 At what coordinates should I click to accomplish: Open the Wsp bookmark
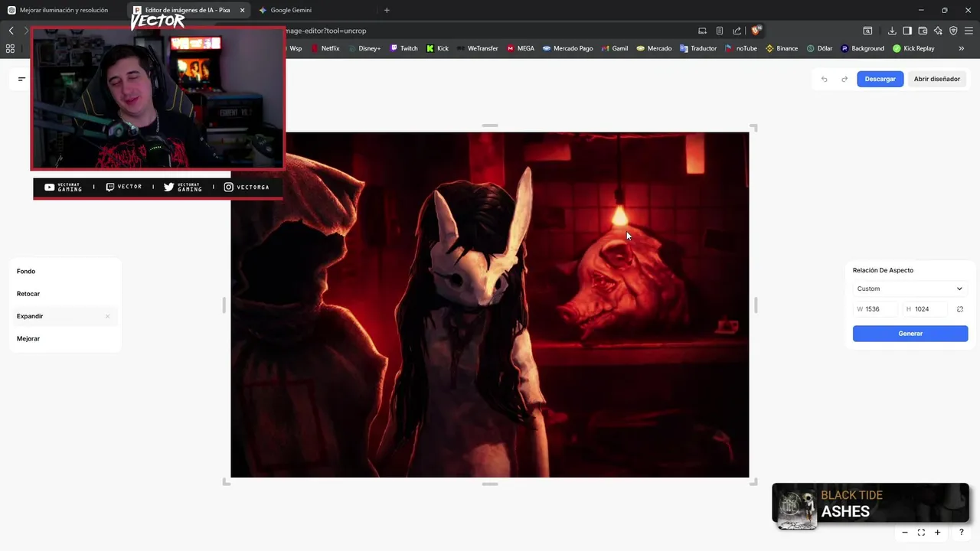click(x=294, y=48)
